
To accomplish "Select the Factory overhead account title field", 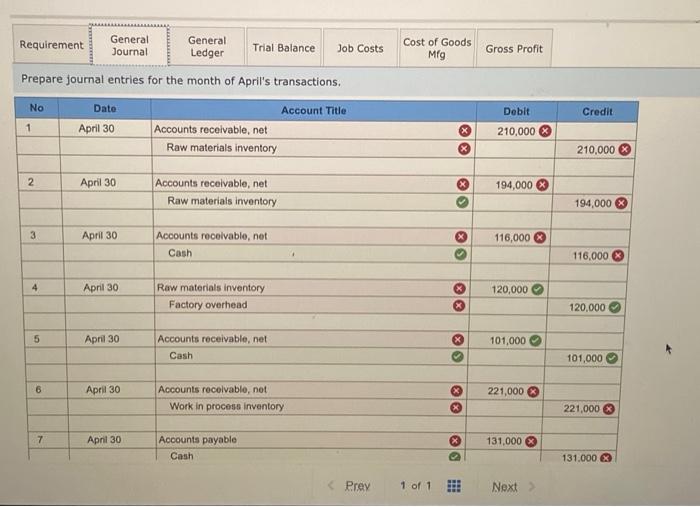I will (312, 305).
